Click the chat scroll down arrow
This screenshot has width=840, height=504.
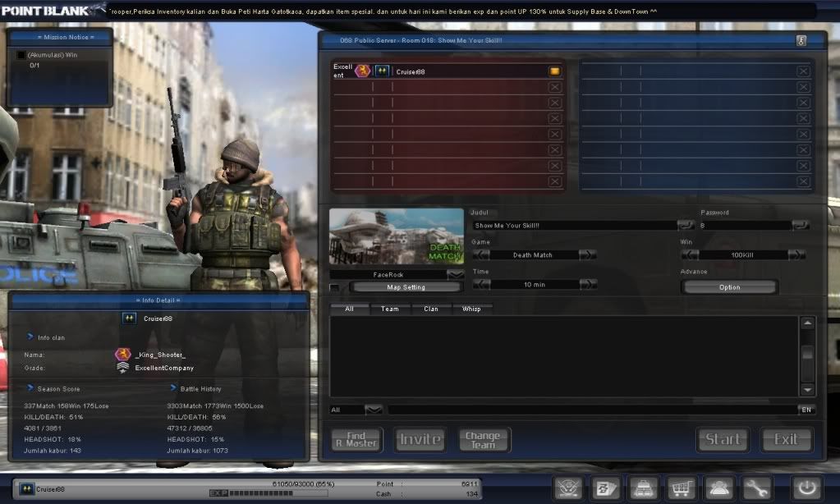point(807,390)
